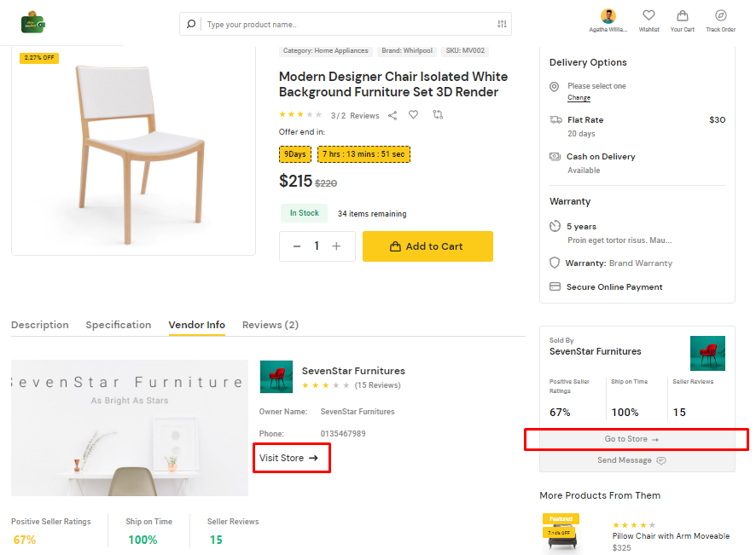Click the Wishlist heart icon in header
756x555 pixels.
[x=648, y=15]
